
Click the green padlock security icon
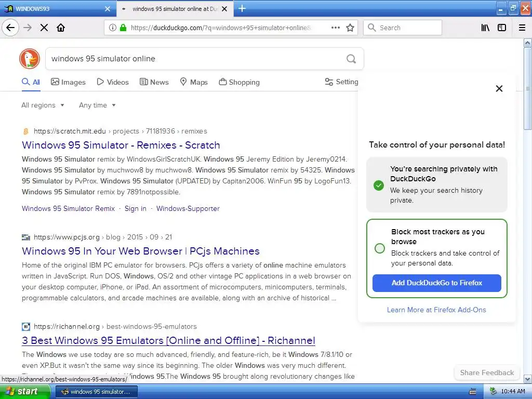tap(123, 28)
